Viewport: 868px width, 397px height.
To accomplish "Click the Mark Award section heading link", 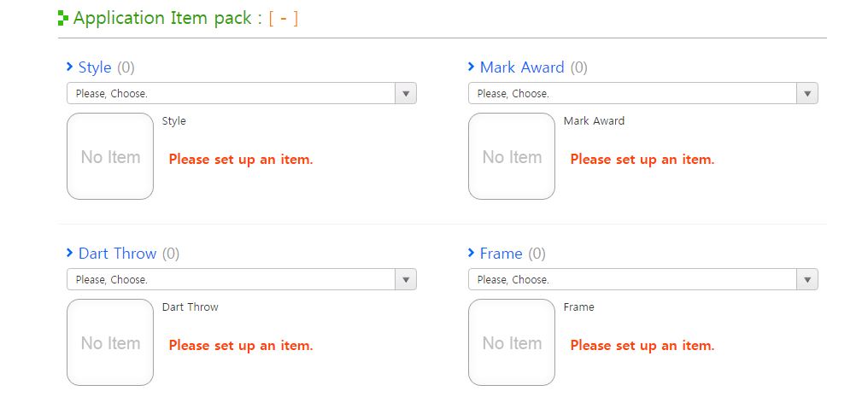I will click(521, 67).
